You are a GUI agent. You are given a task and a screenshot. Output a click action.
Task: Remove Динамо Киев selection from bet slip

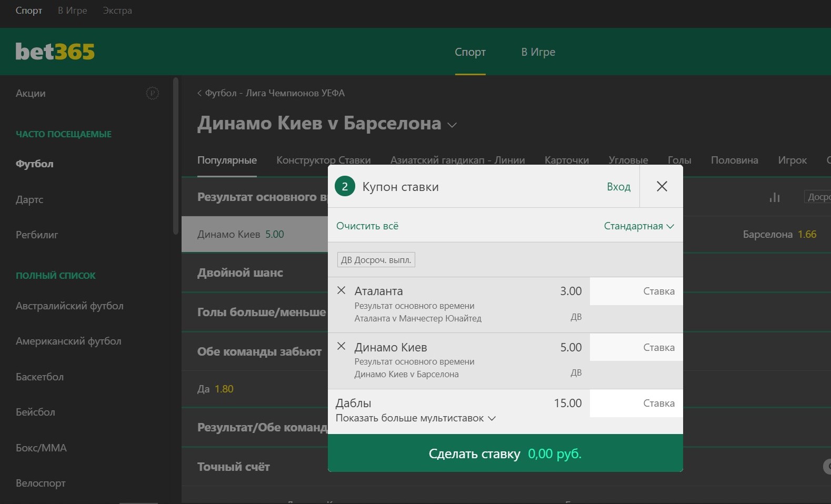pos(341,346)
